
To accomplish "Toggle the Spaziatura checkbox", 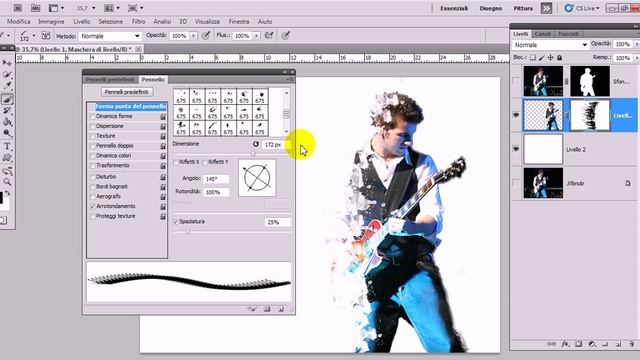I will click(x=176, y=222).
